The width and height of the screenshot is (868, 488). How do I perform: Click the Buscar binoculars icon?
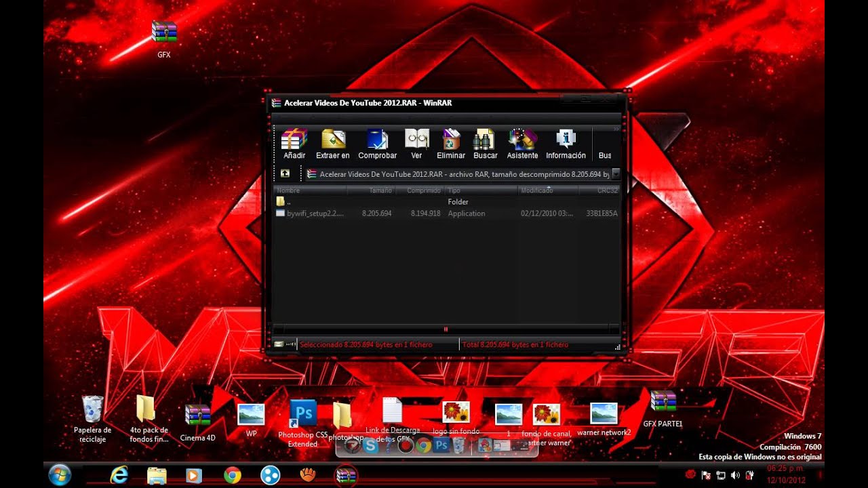click(x=486, y=144)
